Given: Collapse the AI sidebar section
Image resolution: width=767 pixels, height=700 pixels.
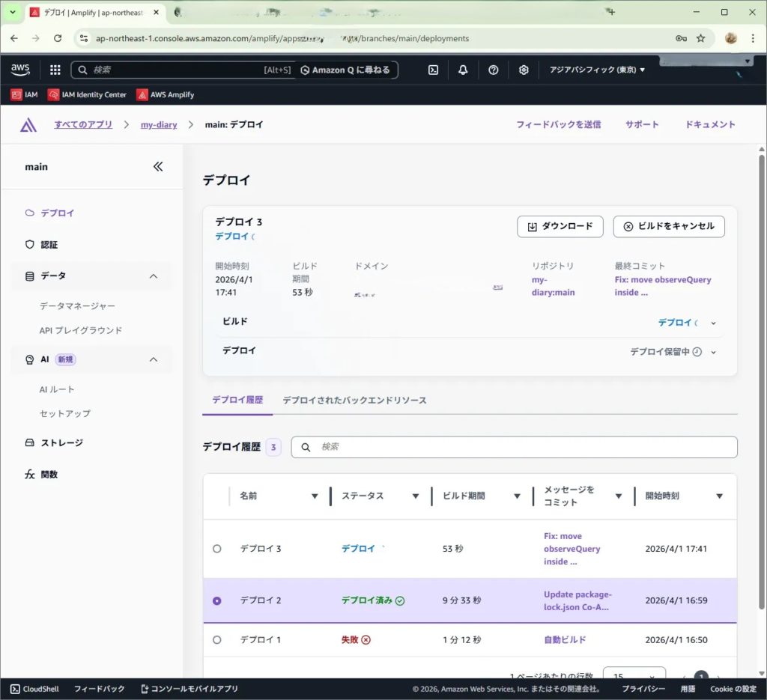Looking at the screenshot, I should (154, 359).
